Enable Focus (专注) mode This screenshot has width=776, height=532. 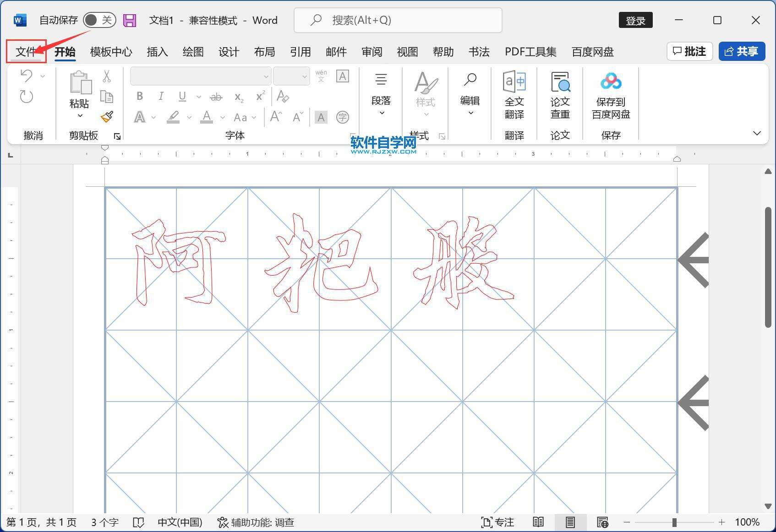(497, 522)
